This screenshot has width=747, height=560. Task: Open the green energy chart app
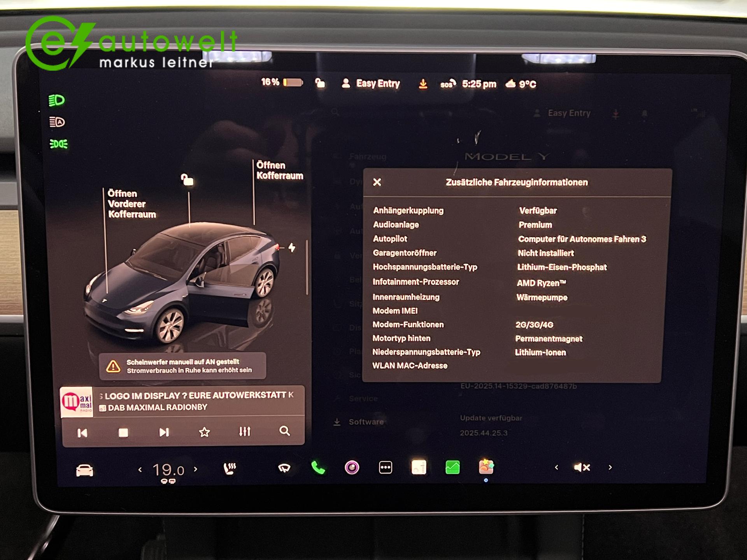pyautogui.click(x=452, y=467)
